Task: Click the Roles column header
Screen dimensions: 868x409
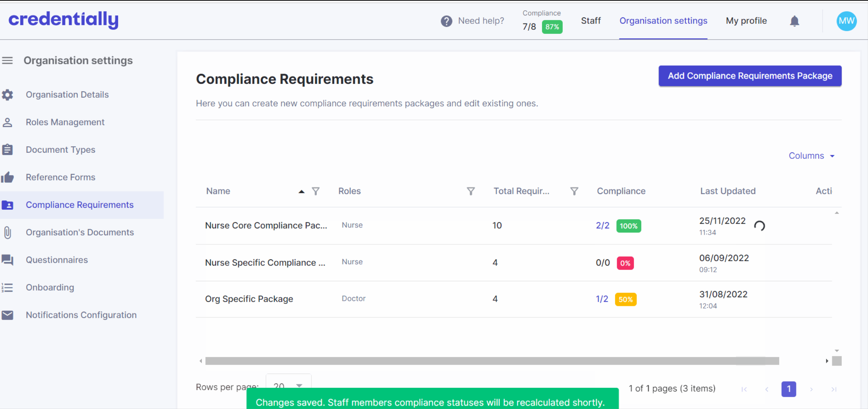Action: pos(349,191)
